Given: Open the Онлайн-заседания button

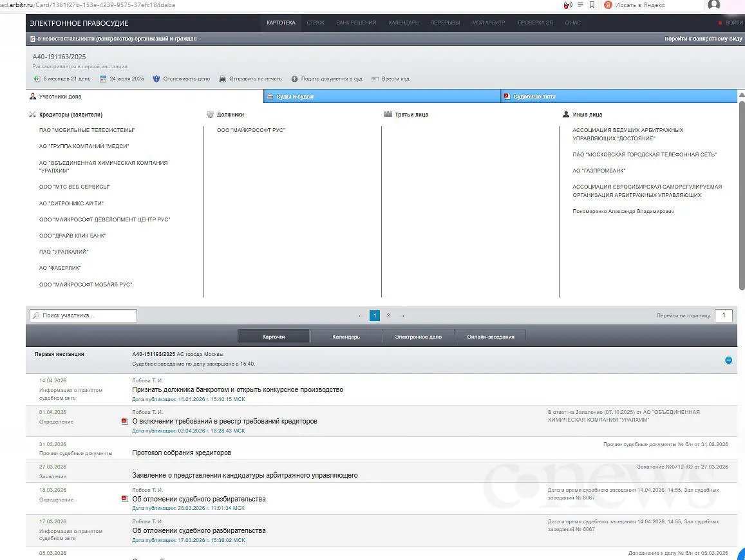Looking at the screenshot, I should pos(490,337).
